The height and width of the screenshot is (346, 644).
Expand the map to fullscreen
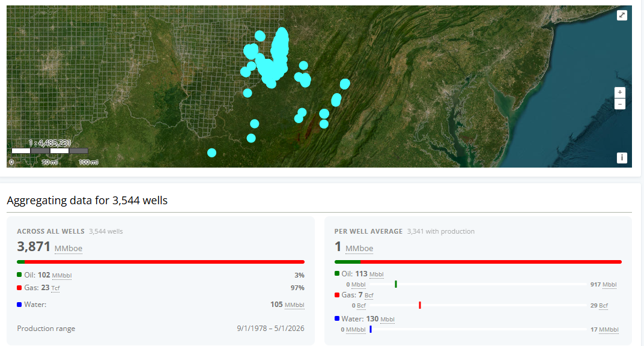pos(622,15)
